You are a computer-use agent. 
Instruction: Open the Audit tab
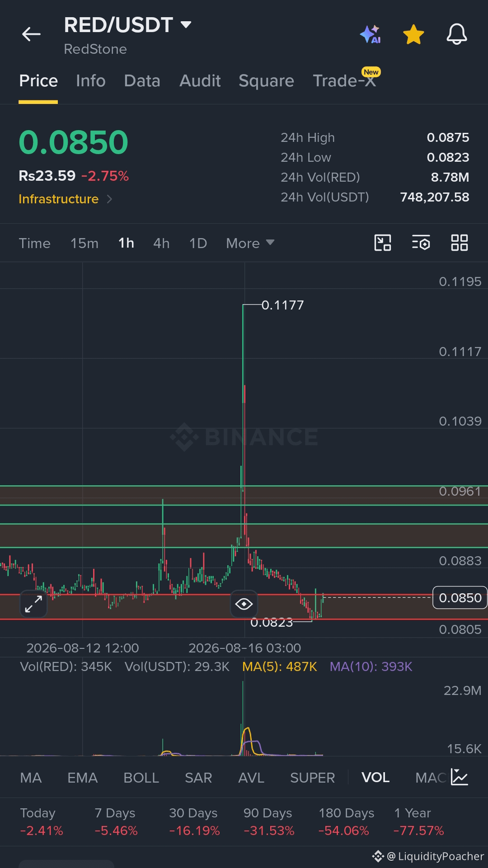pyautogui.click(x=200, y=81)
